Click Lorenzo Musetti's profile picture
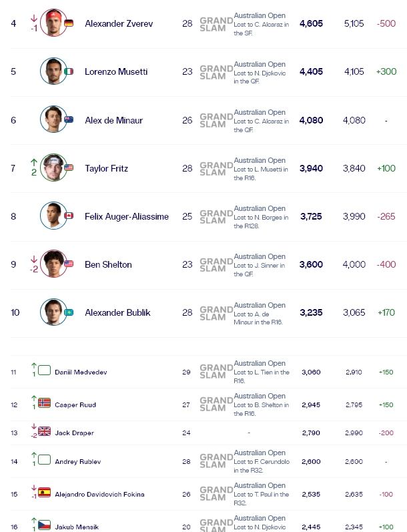The width and height of the screenshot is (407, 532). pos(53,71)
